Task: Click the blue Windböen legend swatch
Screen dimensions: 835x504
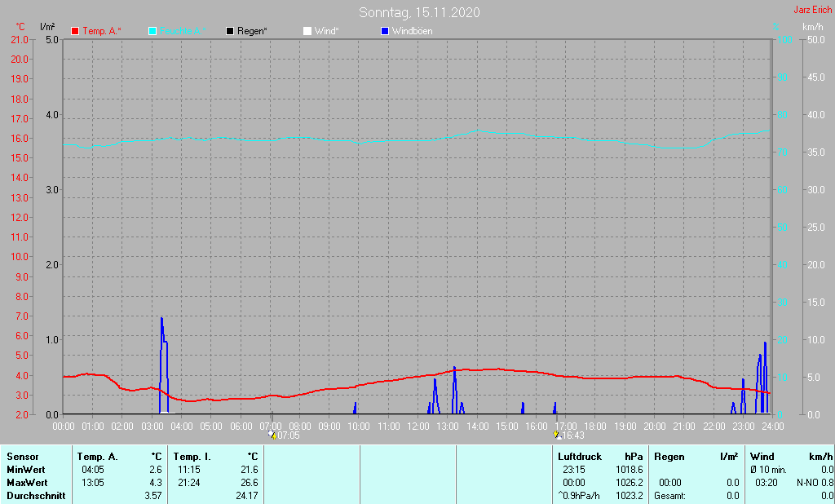Action: click(x=385, y=32)
